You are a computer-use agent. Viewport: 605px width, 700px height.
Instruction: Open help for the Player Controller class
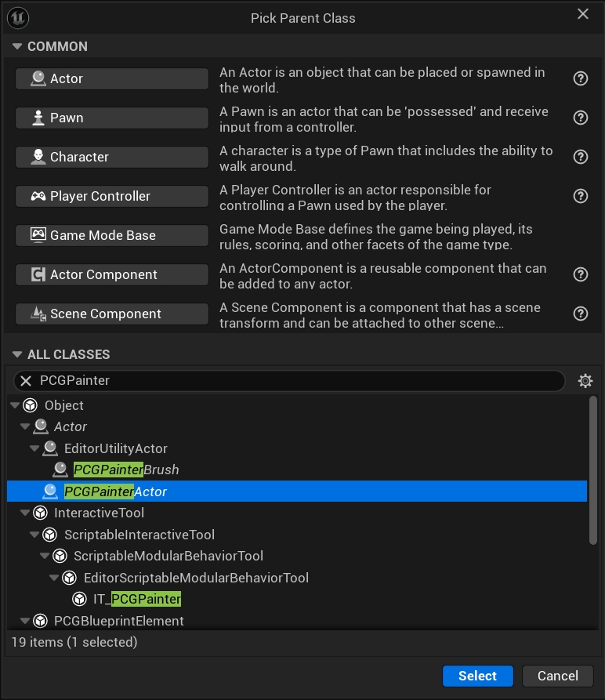pyautogui.click(x=581, y=196)
